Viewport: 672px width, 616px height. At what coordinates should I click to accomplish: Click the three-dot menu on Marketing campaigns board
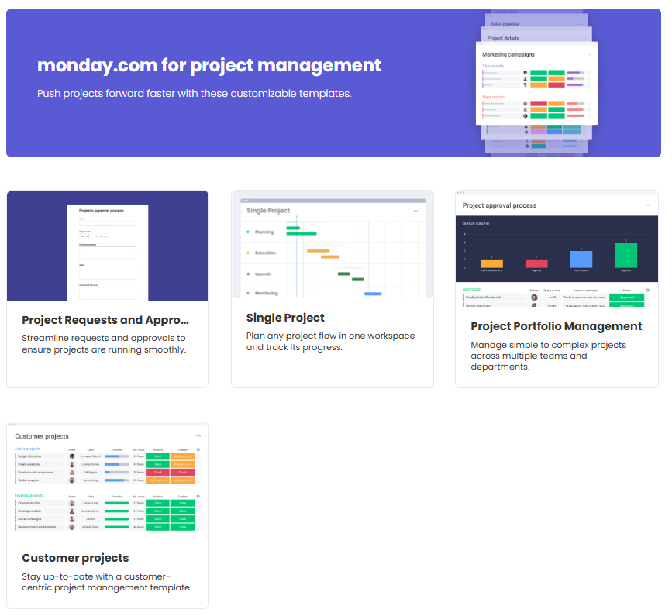point(589,54)
